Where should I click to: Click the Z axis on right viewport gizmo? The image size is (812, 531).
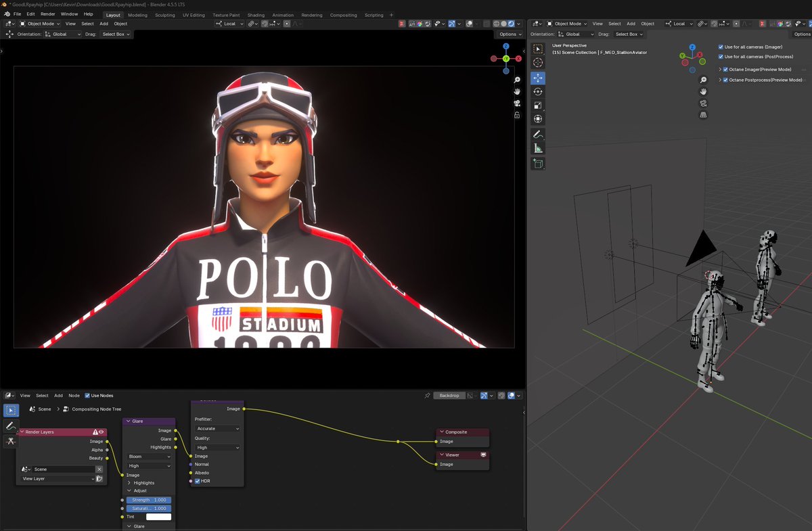click(691, 47)
